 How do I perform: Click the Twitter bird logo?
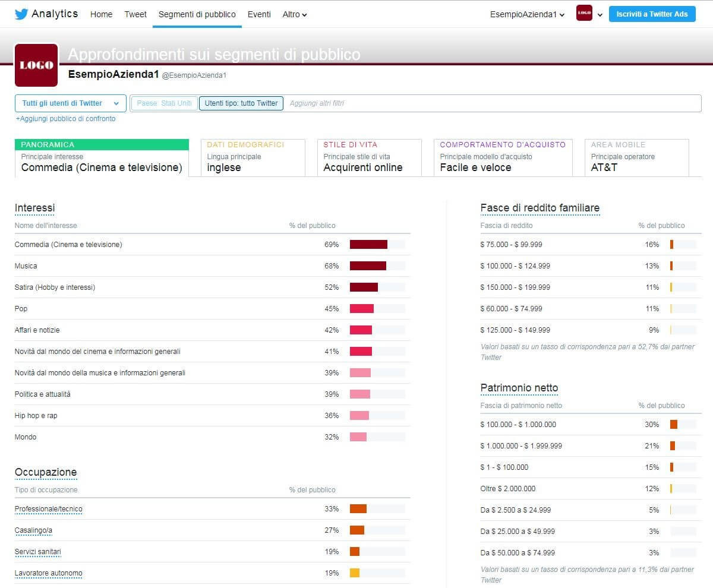point(21,14)
